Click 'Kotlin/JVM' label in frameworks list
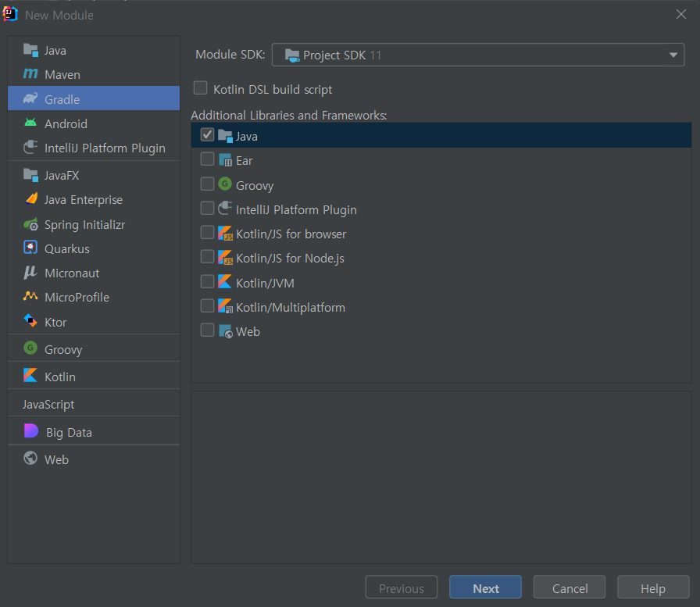The width and height of the screenshot is (700, 607). (x=265, y=284)
